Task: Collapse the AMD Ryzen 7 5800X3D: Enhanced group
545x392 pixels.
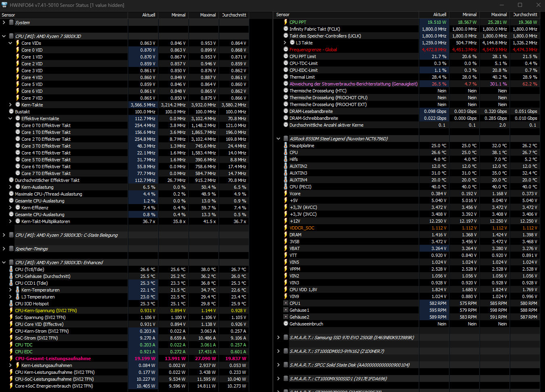Action: [4, 263]
